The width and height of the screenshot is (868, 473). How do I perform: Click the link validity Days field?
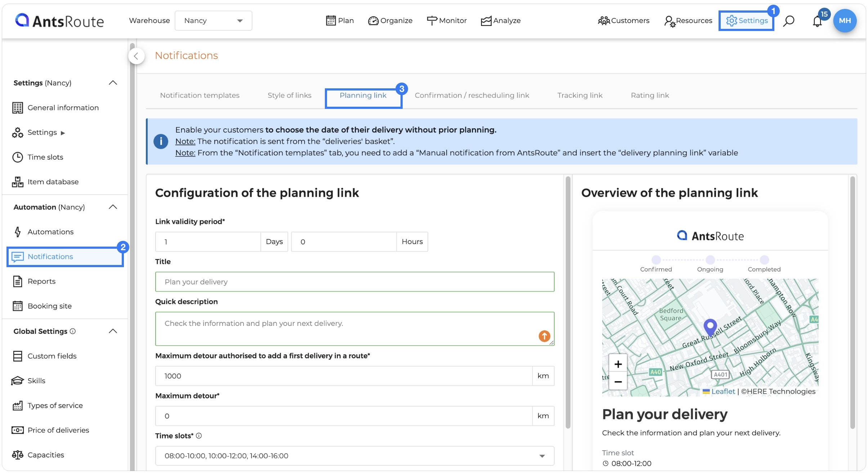point(208,242)
